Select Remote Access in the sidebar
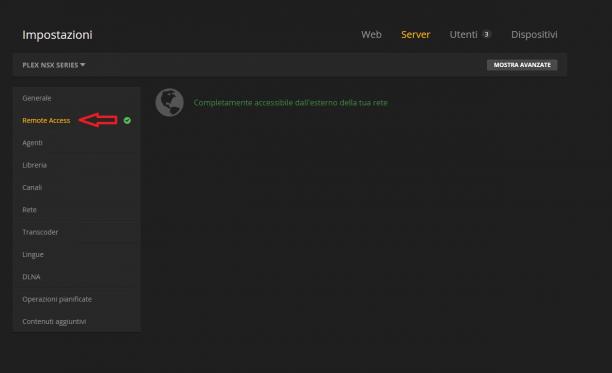 point(76,121)
